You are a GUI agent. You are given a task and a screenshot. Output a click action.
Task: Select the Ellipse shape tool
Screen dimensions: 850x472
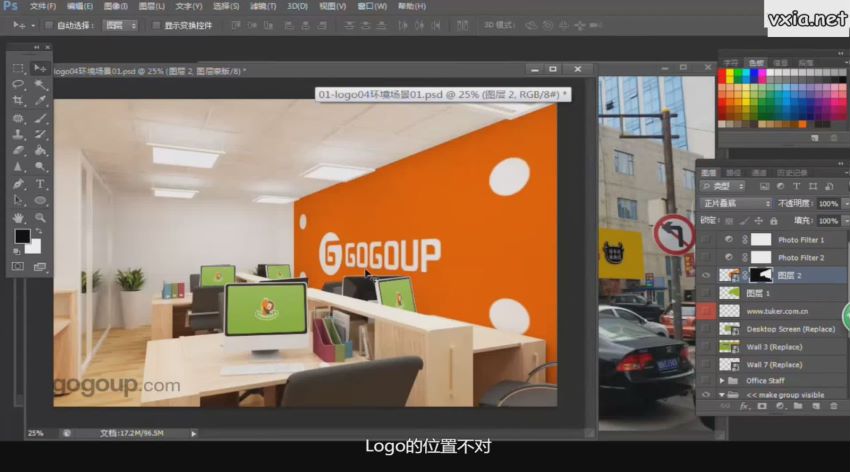[40, 201]
